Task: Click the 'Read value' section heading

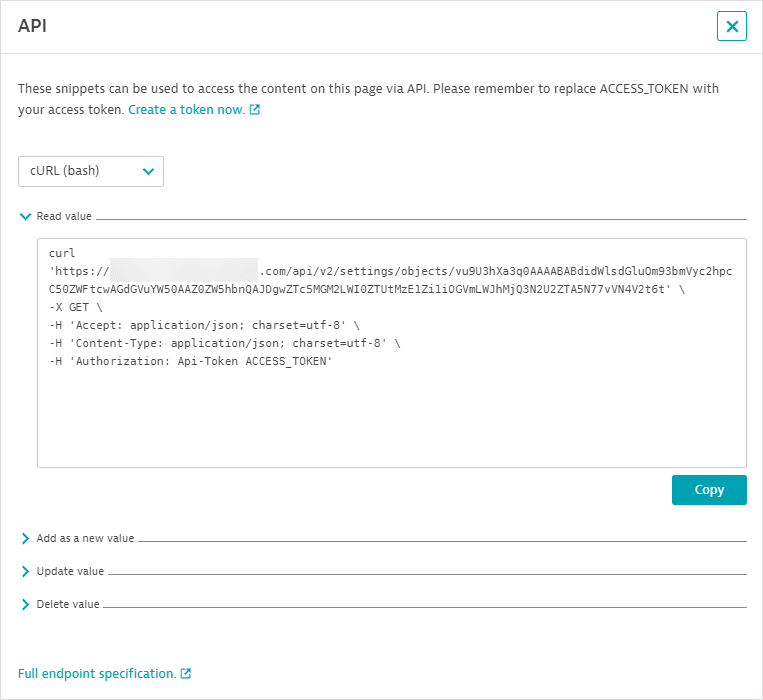Action: coord(64,216)
